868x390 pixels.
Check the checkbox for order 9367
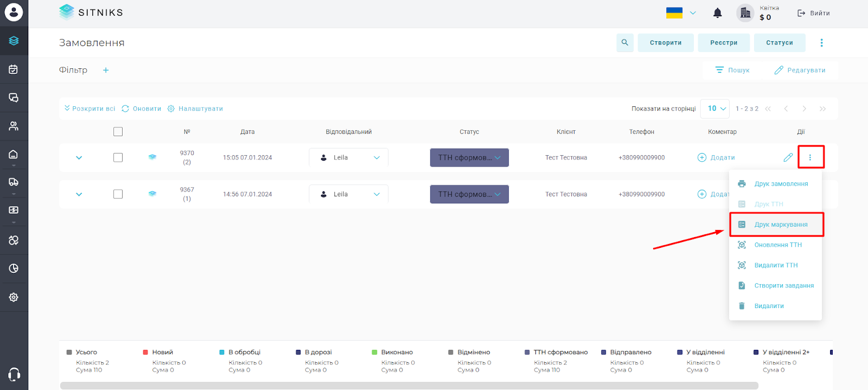(x=118, y=194)
